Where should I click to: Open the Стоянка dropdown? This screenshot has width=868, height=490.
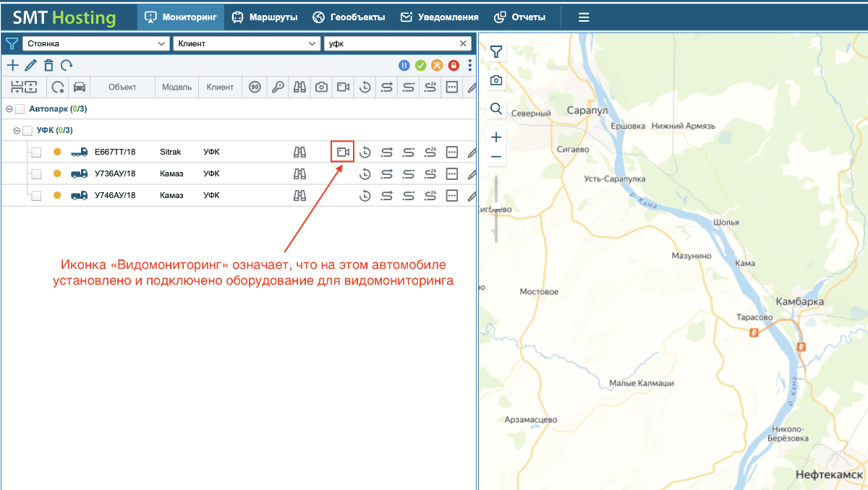click(x=95, y=43)
